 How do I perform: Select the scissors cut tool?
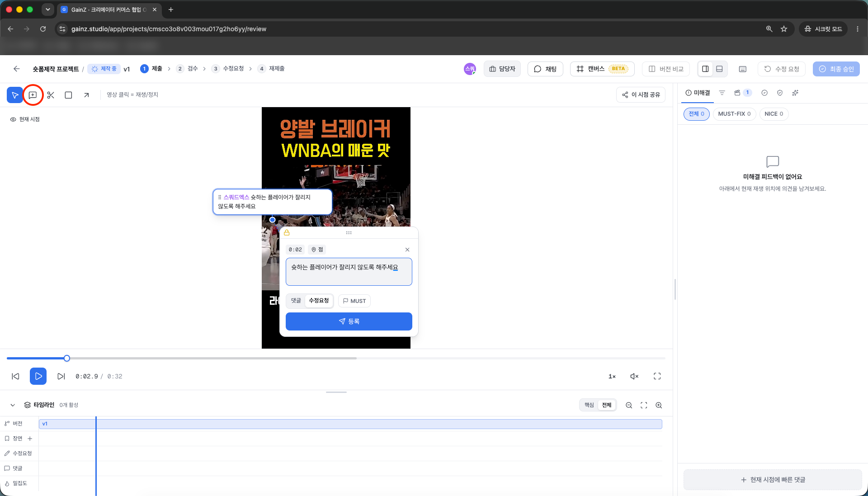tap(51, 95)
